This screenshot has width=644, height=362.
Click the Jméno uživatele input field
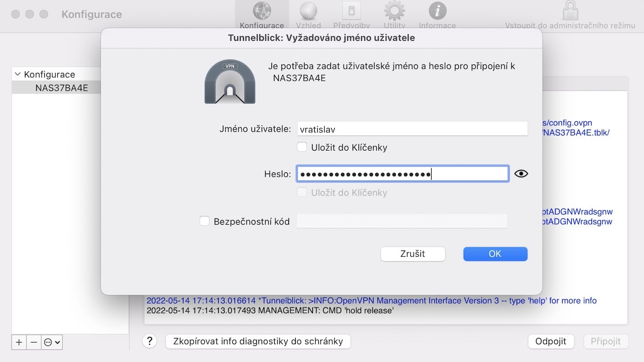[412, 129]
